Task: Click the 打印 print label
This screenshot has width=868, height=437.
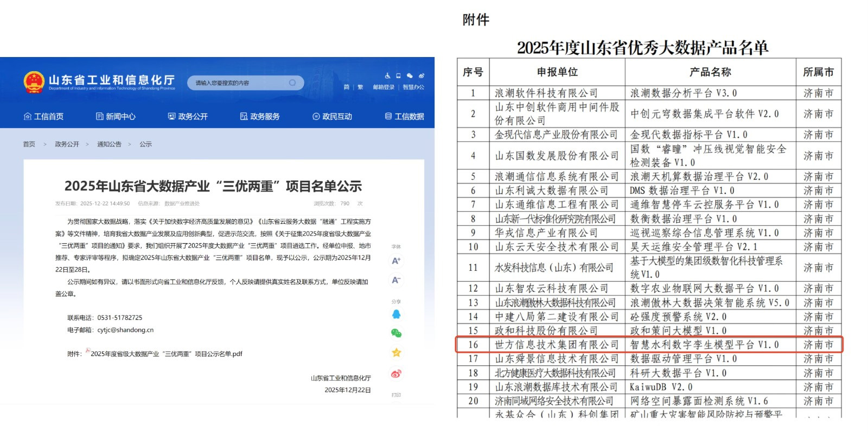Action: click(x=396, y=395)
